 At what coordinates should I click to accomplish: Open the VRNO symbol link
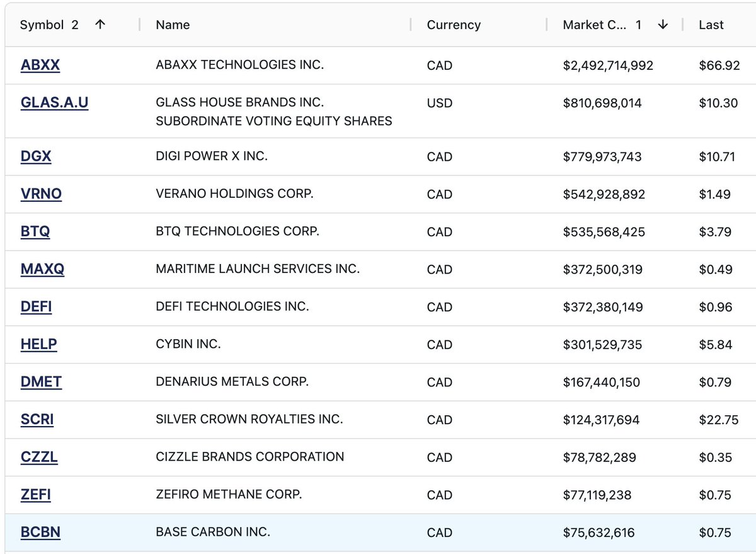pos(41,194)
